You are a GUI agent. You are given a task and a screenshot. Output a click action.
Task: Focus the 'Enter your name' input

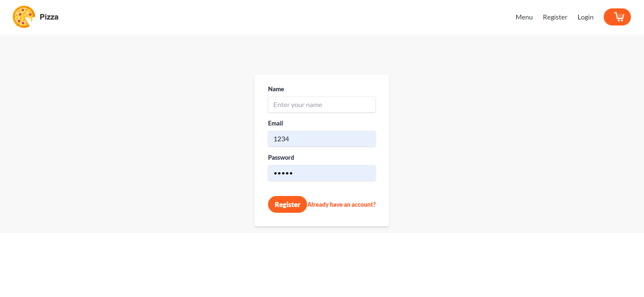coord(321,104)
